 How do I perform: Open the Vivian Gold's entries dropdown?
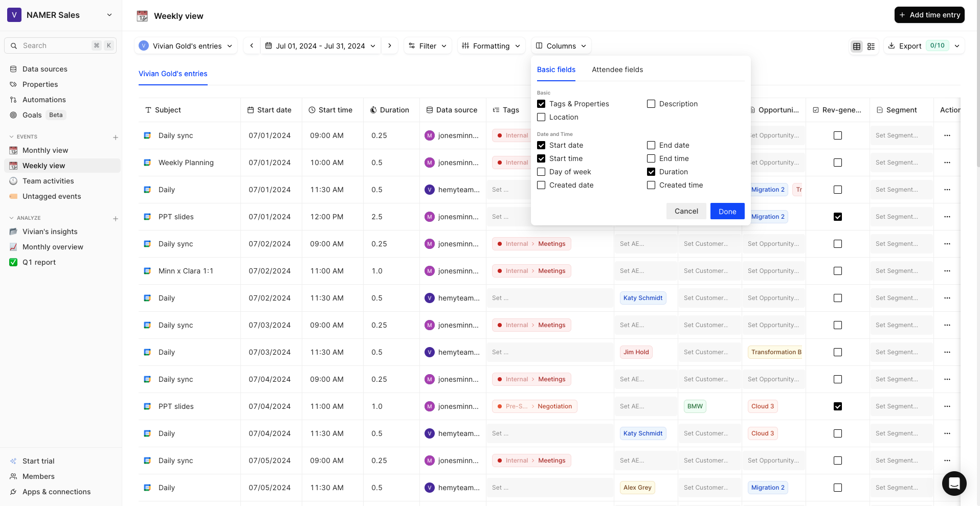coord(186,45)
